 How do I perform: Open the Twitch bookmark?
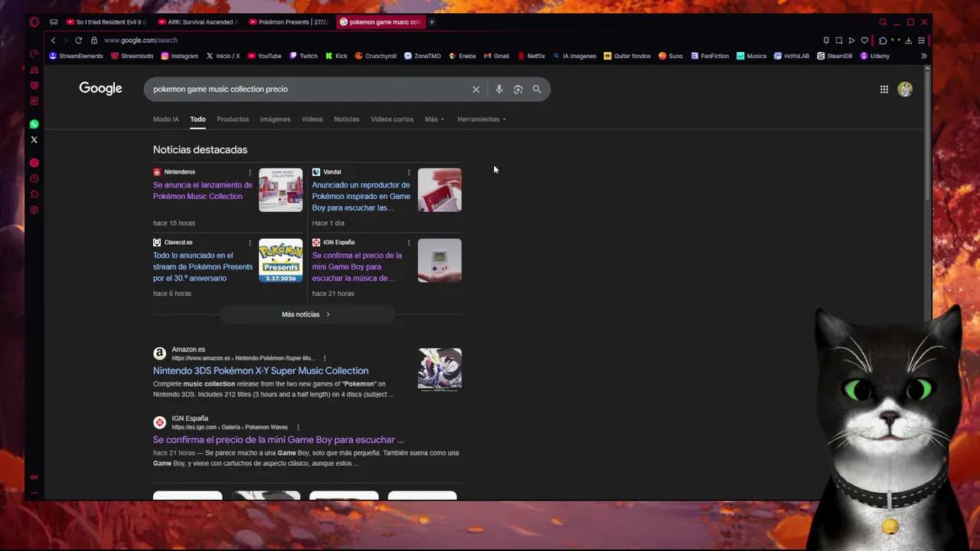[x=304, y=56]
